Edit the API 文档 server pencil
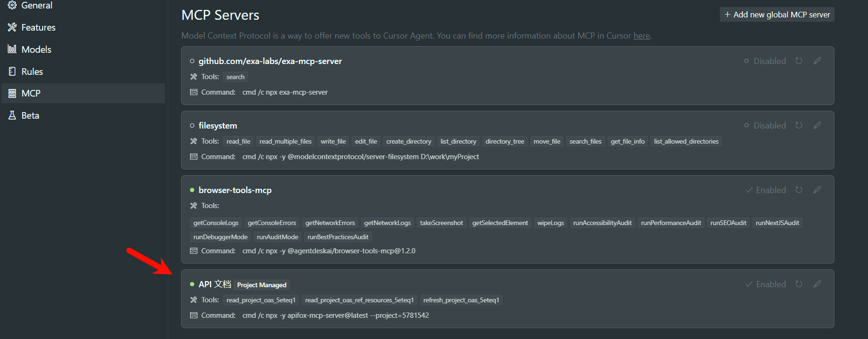This screenshot has width=868, height=339. click(x=817, y=284)
